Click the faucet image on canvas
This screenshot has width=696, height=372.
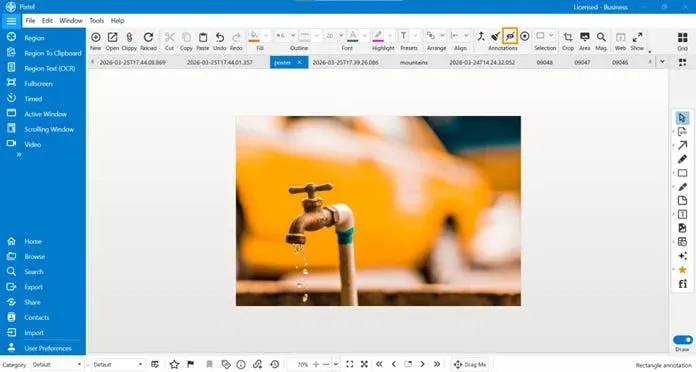point(378,211)
